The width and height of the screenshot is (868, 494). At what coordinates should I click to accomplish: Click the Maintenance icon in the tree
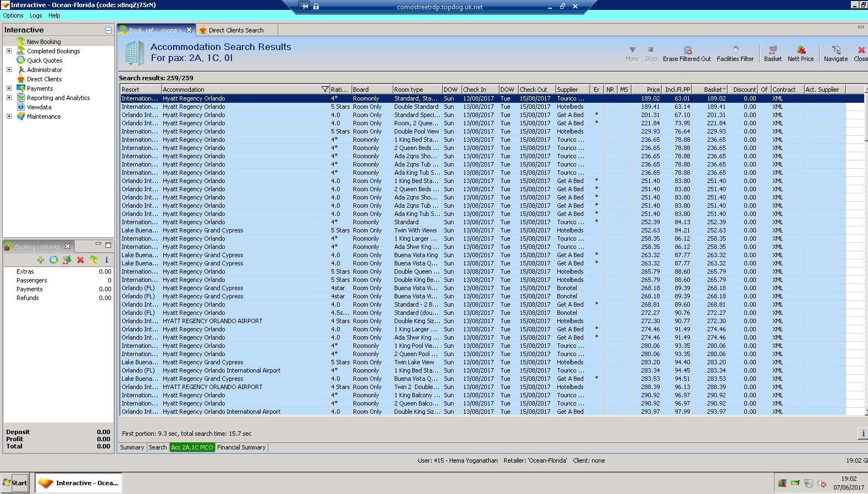pos(21,116)
